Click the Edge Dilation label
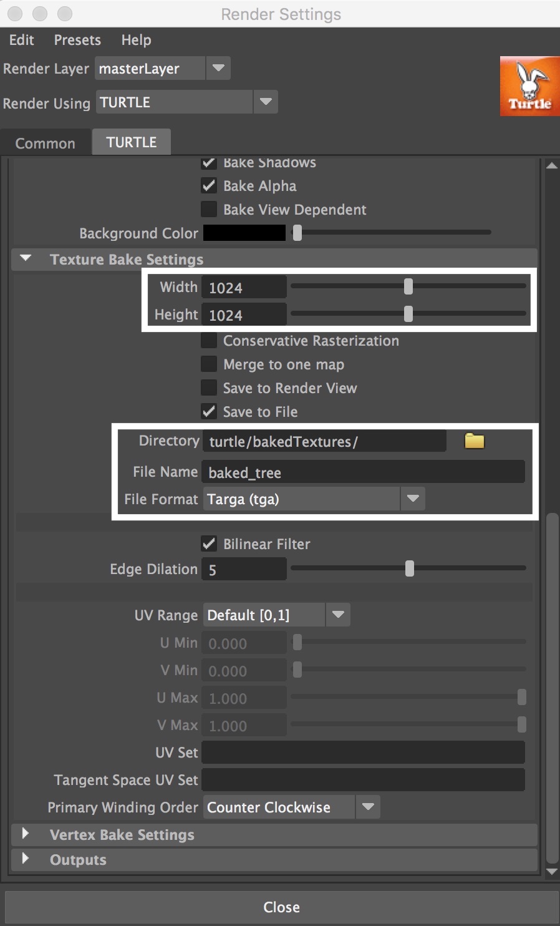 153,569
